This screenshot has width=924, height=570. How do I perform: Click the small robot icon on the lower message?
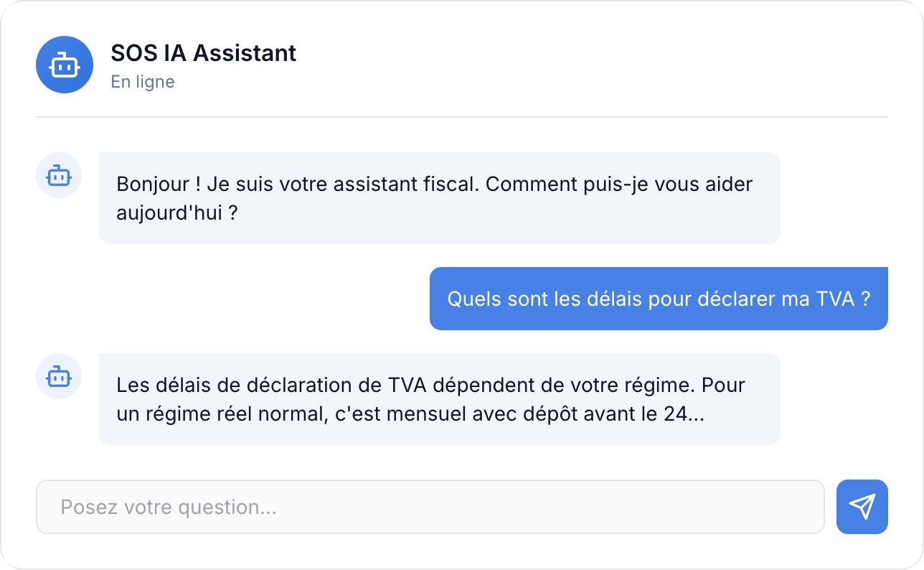[58, 376]
